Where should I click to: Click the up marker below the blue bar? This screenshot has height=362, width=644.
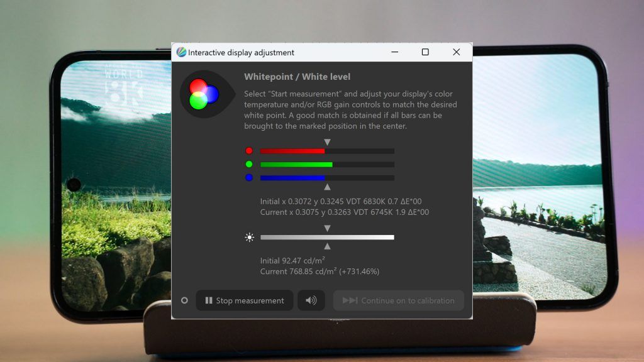[327, 187]
